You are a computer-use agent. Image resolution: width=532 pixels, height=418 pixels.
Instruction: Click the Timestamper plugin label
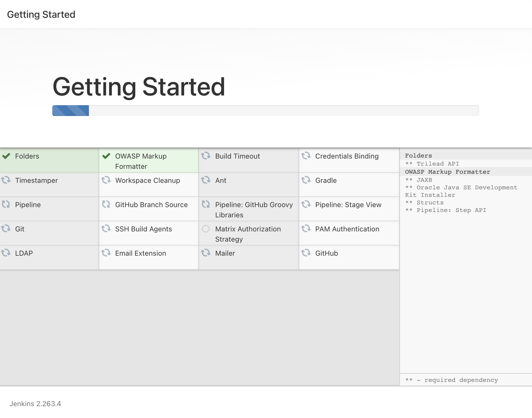[36, 180]
